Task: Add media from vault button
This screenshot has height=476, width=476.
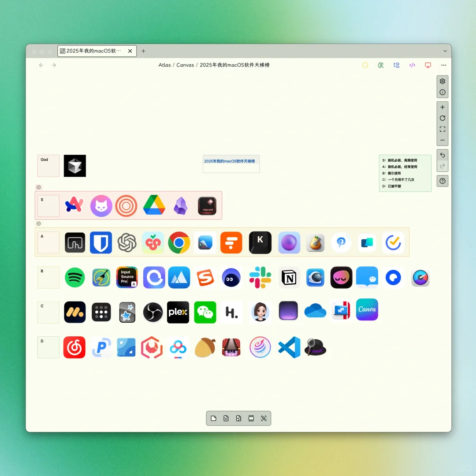Action: [238, 418]
